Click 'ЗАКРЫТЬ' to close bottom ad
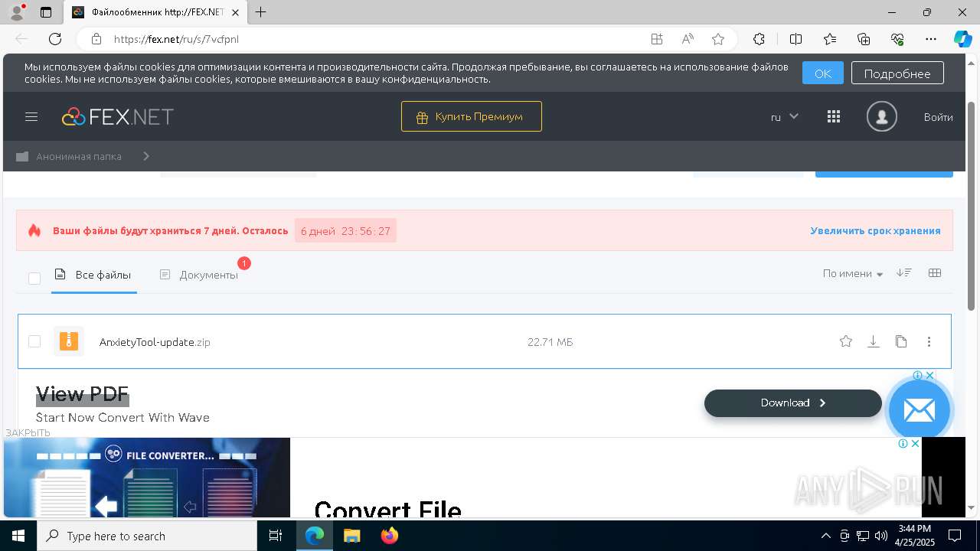980x551 pixels. (x=28, y=432)
